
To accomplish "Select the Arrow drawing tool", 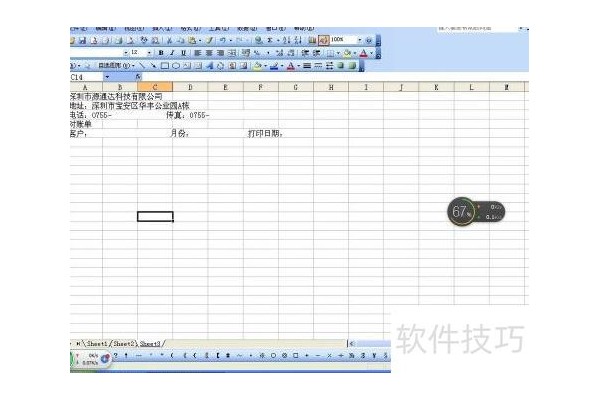I will (153, 66).
